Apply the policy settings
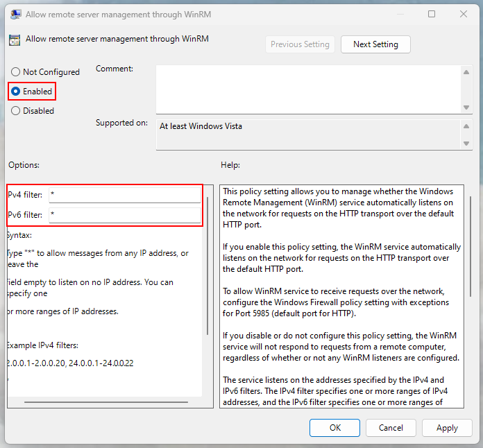 [447, 428]
